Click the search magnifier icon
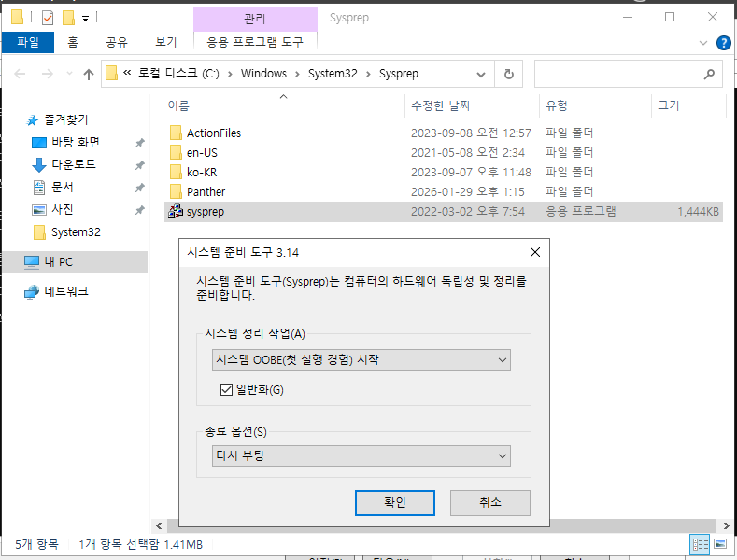Image resolution: width=737 pixels, height=560 pixels. coord(709,75)
